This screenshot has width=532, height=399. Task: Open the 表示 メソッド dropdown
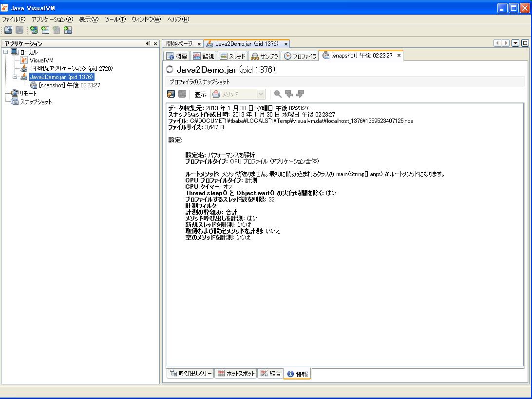coord(261,95)
